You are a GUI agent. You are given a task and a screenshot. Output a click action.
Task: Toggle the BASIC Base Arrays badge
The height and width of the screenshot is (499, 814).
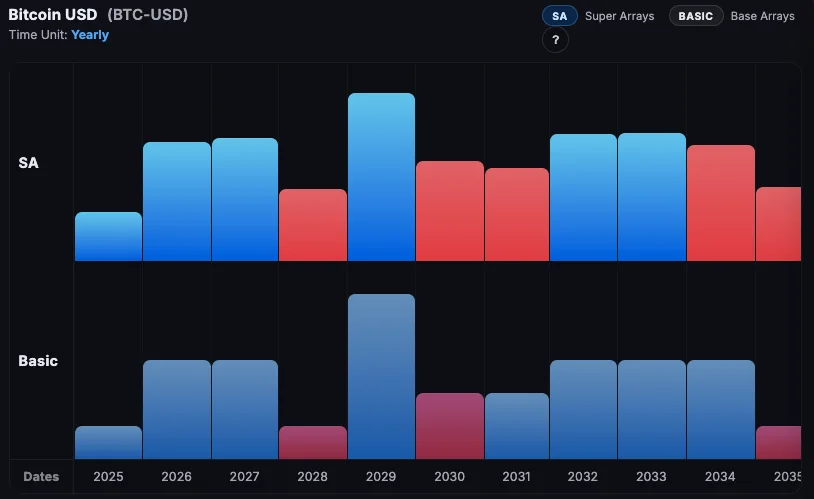[695, 16]
